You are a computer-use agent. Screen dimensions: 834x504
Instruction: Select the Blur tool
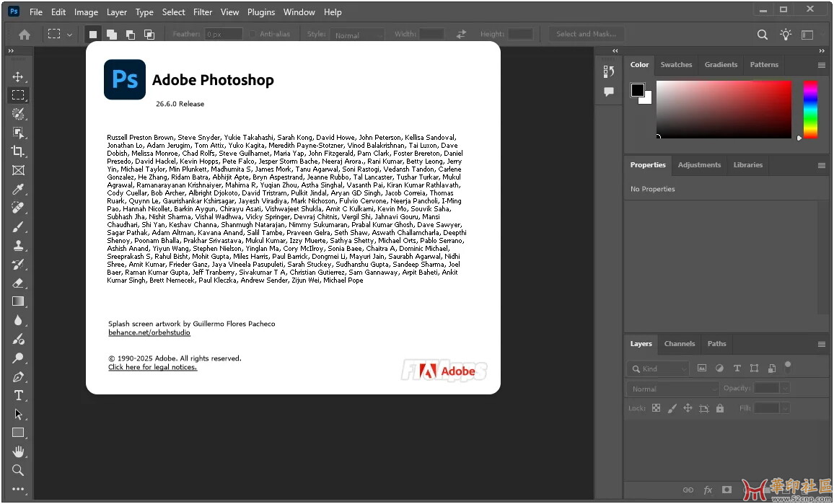18,321
